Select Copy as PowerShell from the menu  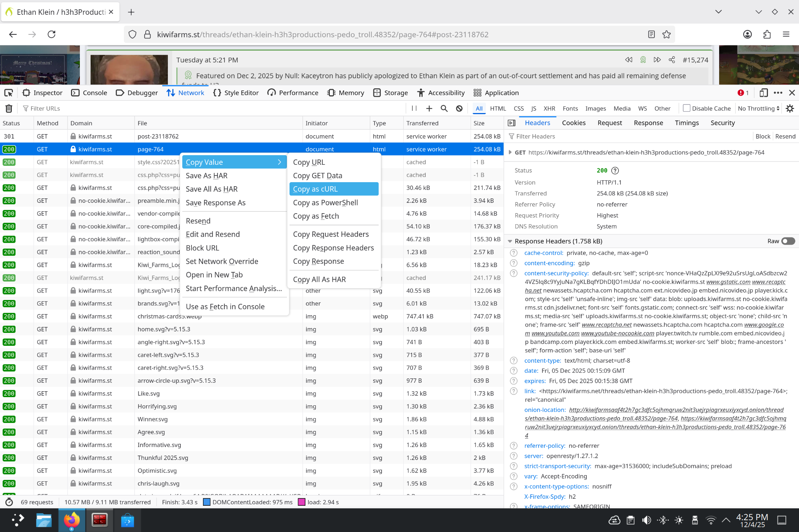(325, 202)
